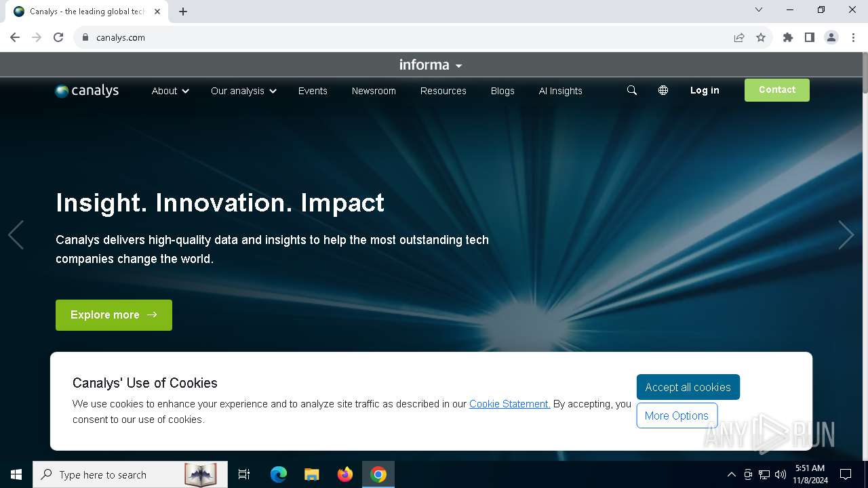Expand the informa dropdown banner

[431, 65]
